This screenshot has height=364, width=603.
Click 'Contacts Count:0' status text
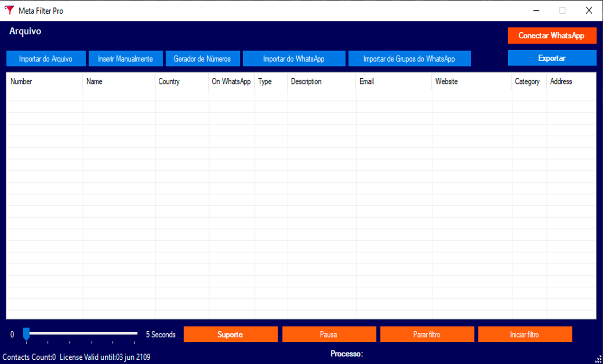(29, 357)
